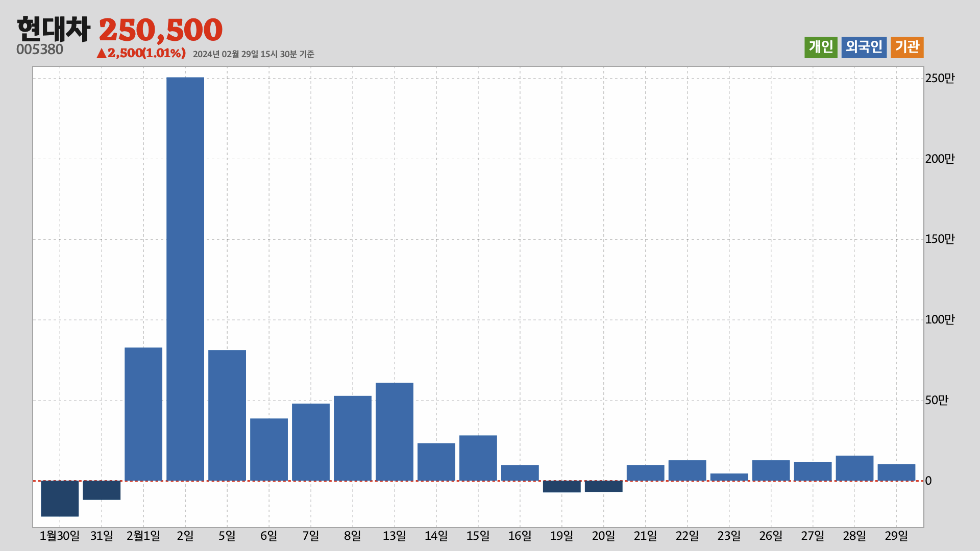This screenshot has width=980, height=551.
Task: Click the 100만 y-axis label
Action: [x=940, y=320]
